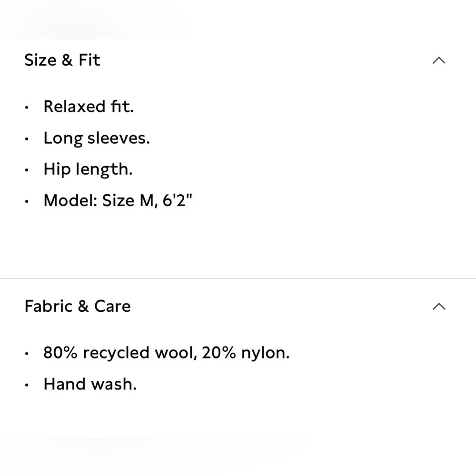Click the bullet before Long sleeves
Image resolution: width=476 pixels, height=476 pixels.
click(27, 139)
